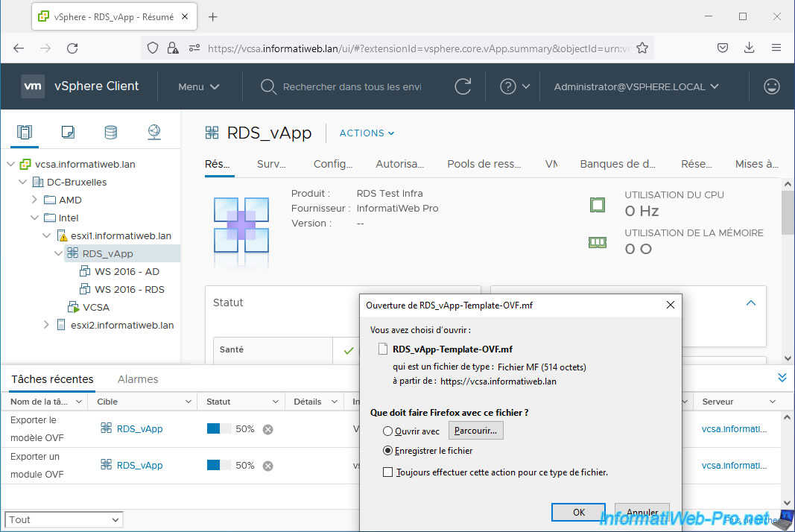Open Networking inventory view icon

coord(154,133)
